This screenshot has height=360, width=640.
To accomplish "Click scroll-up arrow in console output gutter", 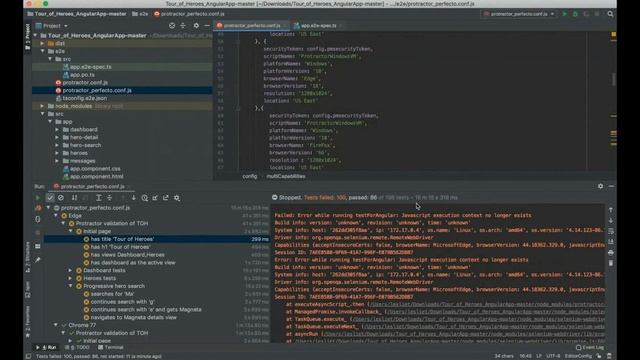I will [611, 210].
